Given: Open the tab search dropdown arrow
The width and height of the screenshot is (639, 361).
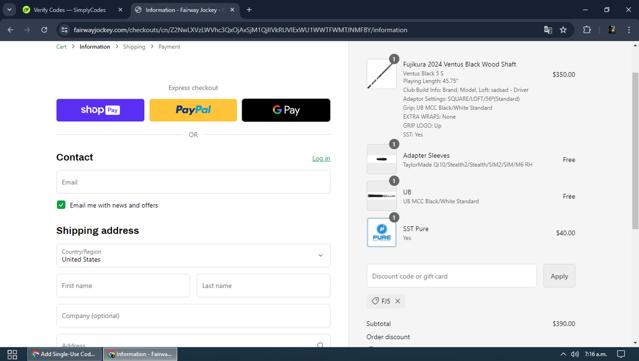Looking at the screenshot, I should 9,10.
